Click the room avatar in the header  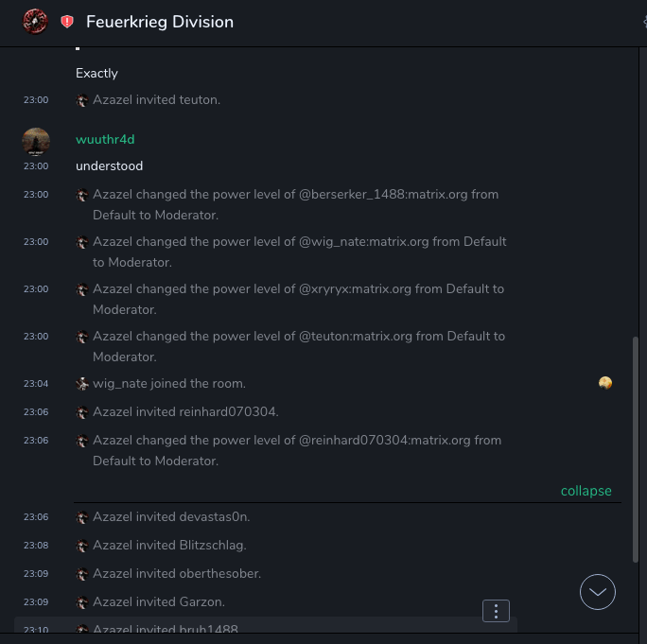tap(35, 21)
